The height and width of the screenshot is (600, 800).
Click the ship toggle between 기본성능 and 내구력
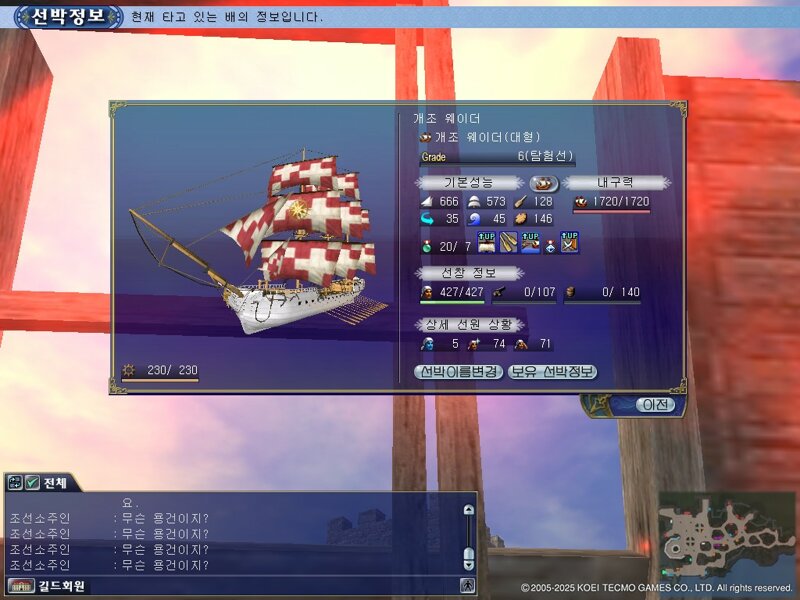click(x=543, y=183)
